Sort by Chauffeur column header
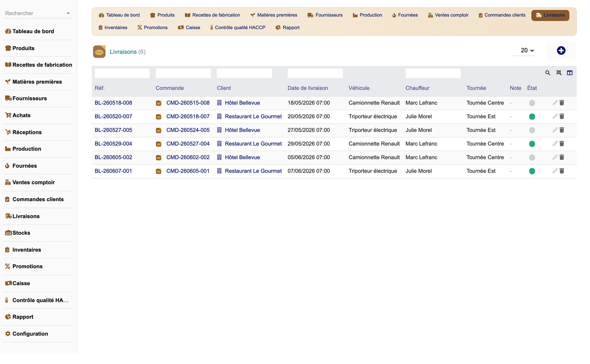Viewport: 590px width, 364px height. pos(417,88)
